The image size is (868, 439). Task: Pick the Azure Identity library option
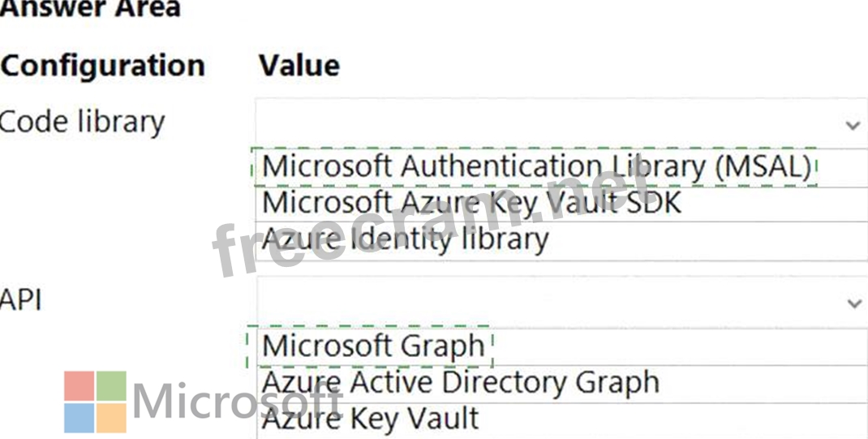click(x=405, y=239)
